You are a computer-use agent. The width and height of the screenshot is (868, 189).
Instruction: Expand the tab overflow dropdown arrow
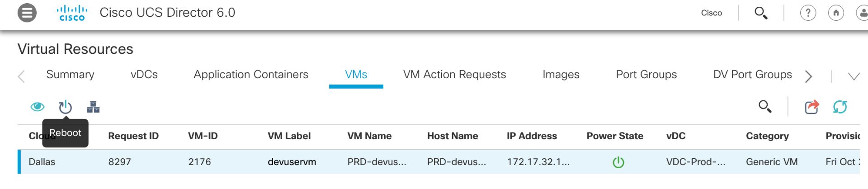(x=854, y=76)
